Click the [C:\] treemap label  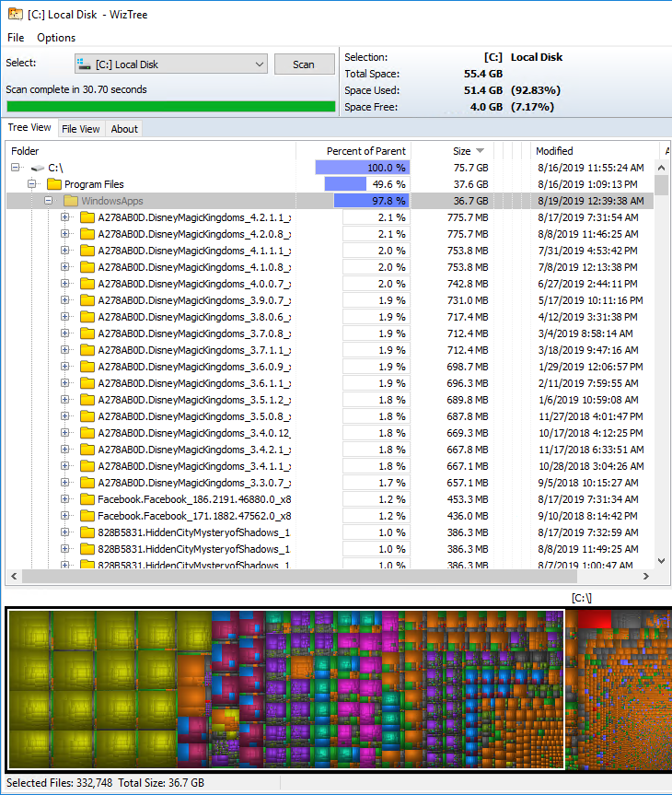point(582,598)
